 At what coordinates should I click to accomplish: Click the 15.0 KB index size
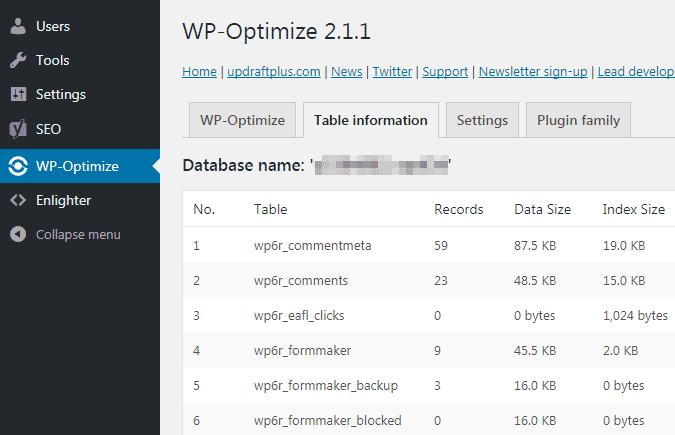(x=624, y=281)
